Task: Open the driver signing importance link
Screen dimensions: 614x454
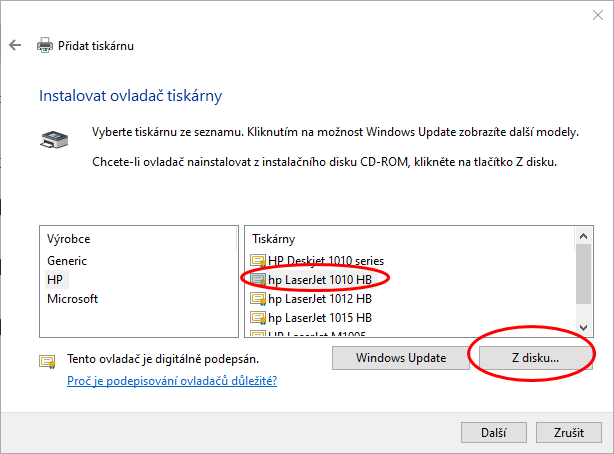Action: (x=171, y=380)
